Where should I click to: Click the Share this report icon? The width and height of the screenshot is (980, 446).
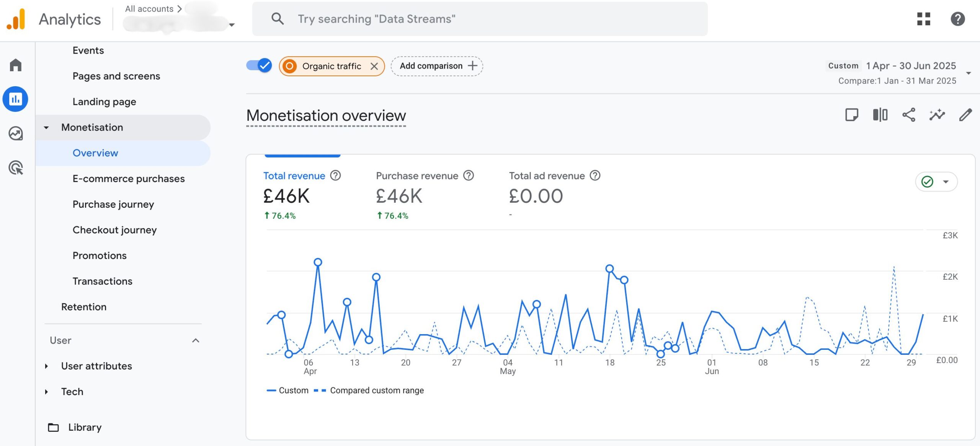pos(908,115)
